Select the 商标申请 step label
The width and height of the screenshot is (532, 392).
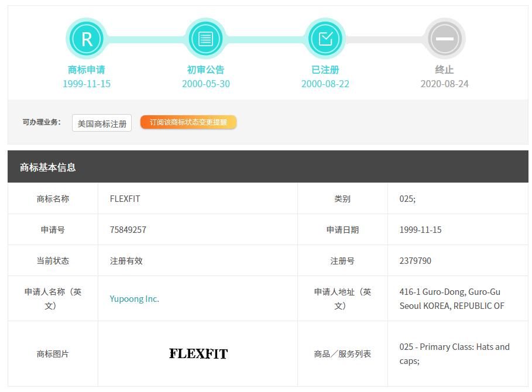pyautogui.click(x=87, y=70)
